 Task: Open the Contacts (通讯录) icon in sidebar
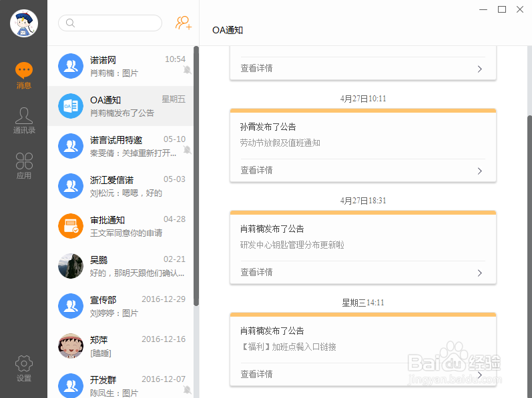24,121
